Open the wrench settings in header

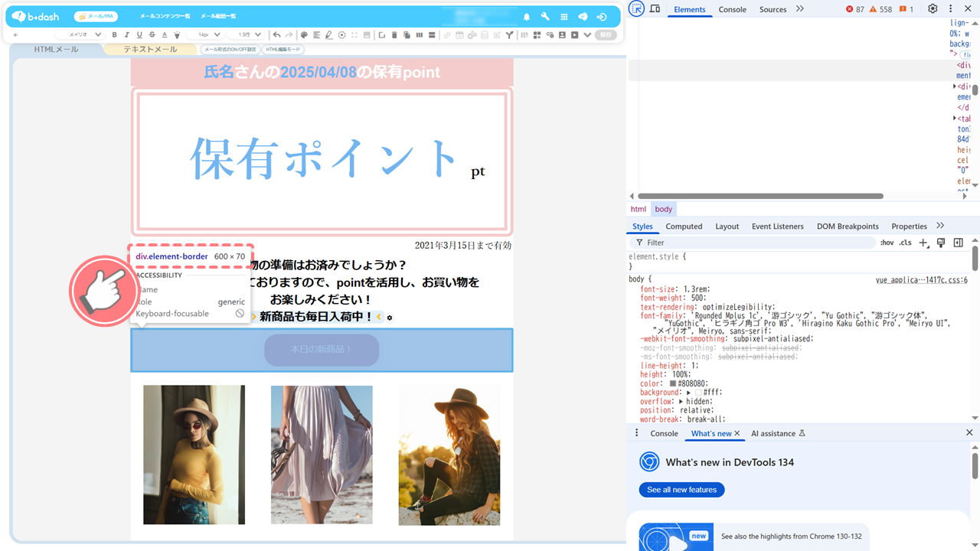click(545, 17)
